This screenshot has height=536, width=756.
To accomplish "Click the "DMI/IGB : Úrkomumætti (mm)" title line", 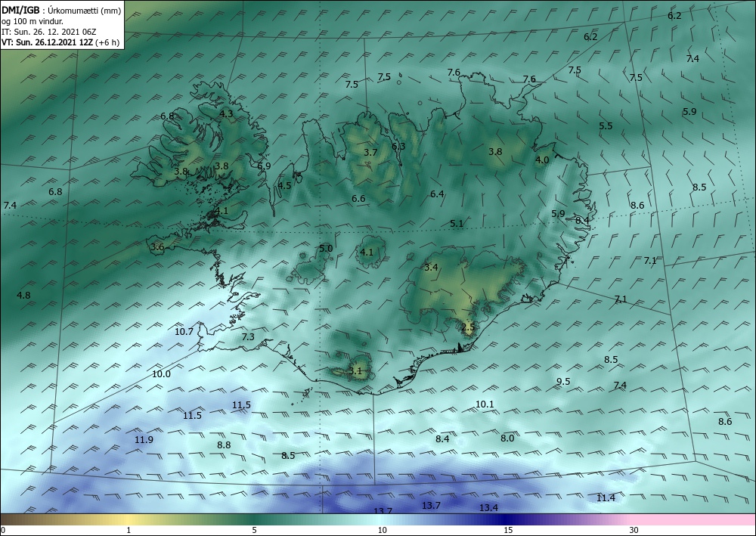I will point(61,11).
